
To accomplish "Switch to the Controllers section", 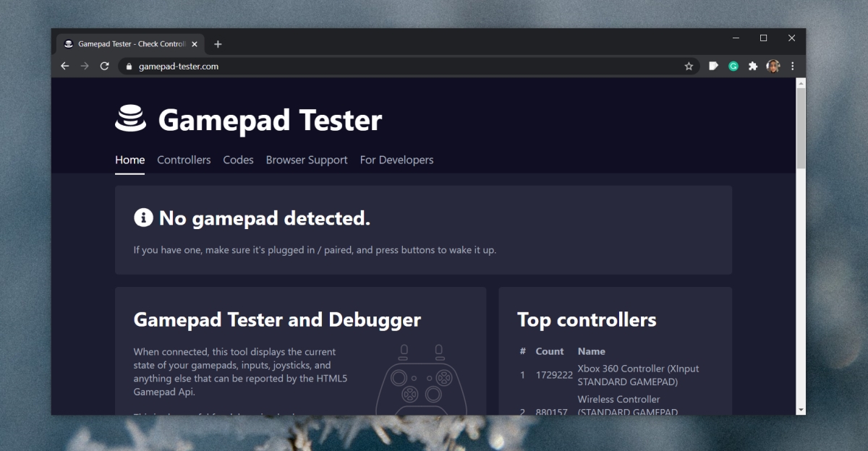I will coord(184,160).
